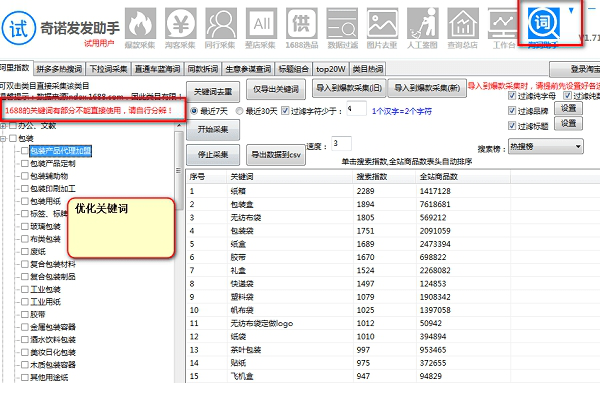Click the 停止采集 button
This screenshot has height=398, width=600.
pos(213,155)
